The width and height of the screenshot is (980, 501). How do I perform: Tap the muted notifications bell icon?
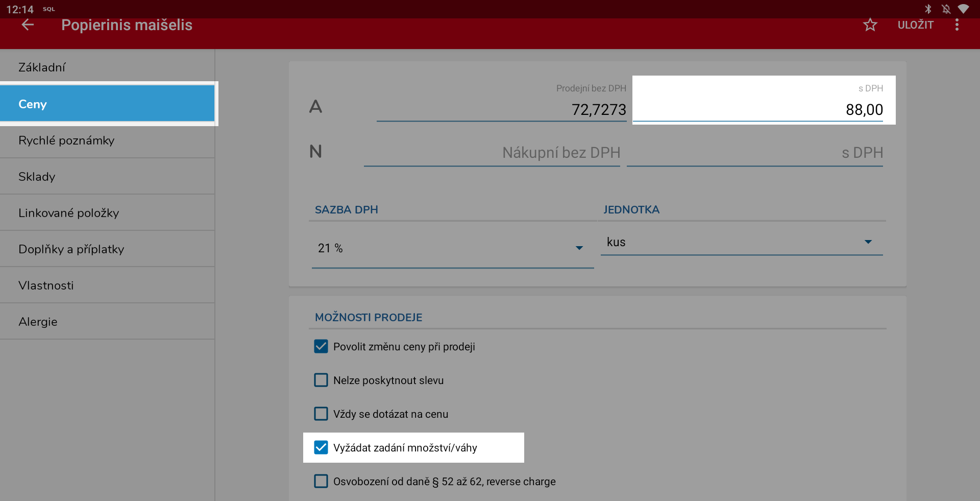(946, 9)
